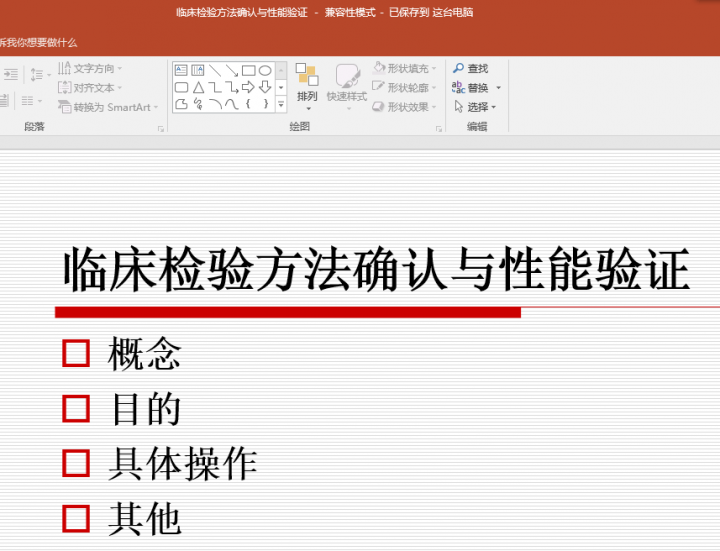Click the 具体操作 bullet checkbox marker
The image size is (720, 551).
coord(76,463)
